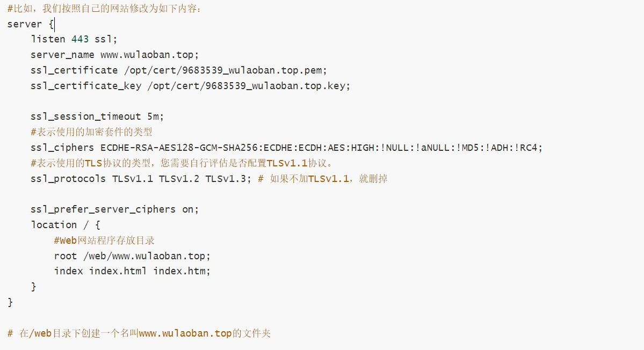
Task: Click the "ssl_session_timeout 5m;" line
Action: (x=97, y=116)
